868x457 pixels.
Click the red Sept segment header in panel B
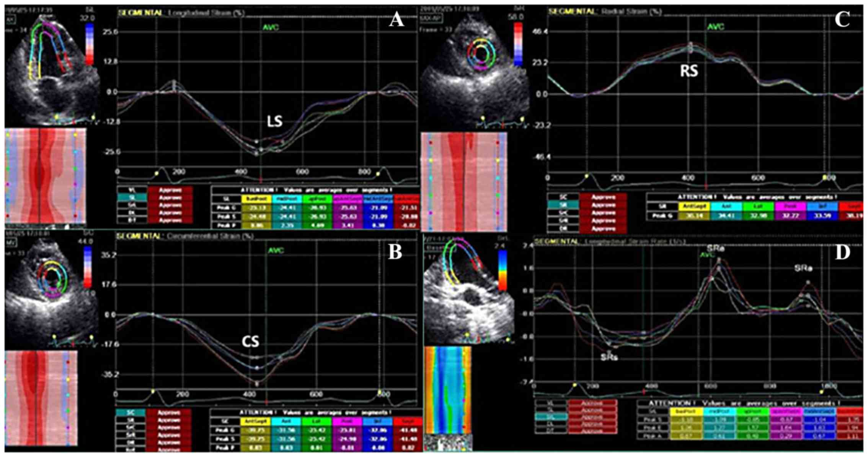pos(407,421)
